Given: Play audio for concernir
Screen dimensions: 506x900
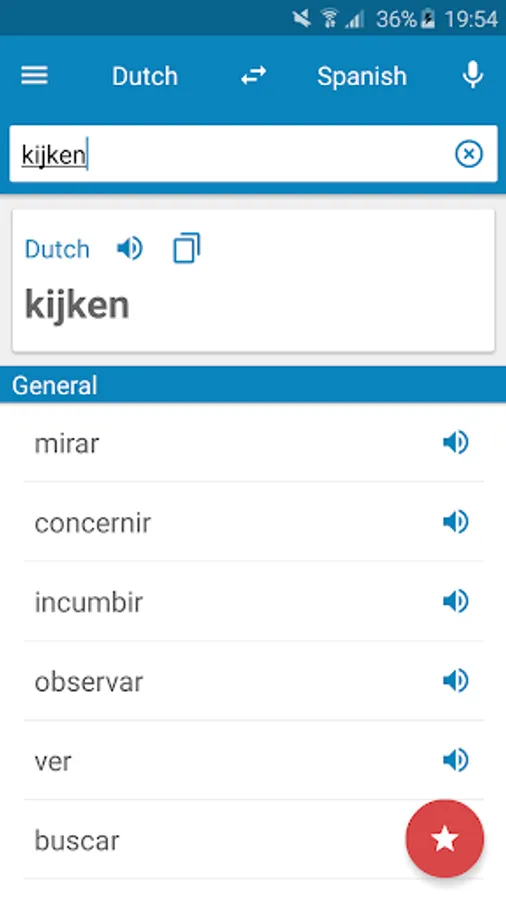Looking at the screenshot, I should 456,522.
